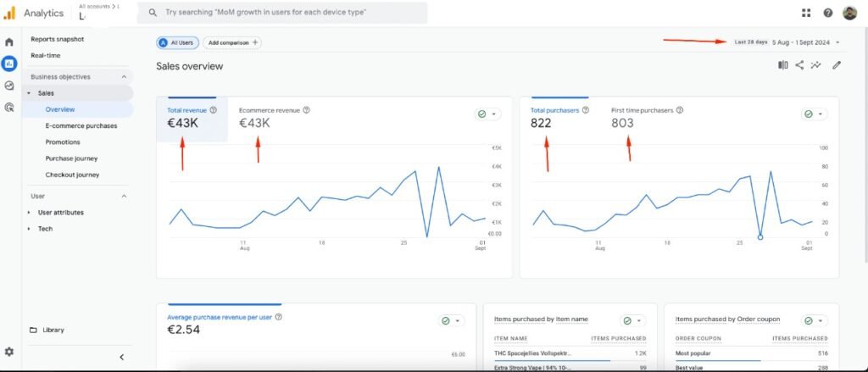
Task: Click the Help question mark icon
Action: tap(827, 13)
